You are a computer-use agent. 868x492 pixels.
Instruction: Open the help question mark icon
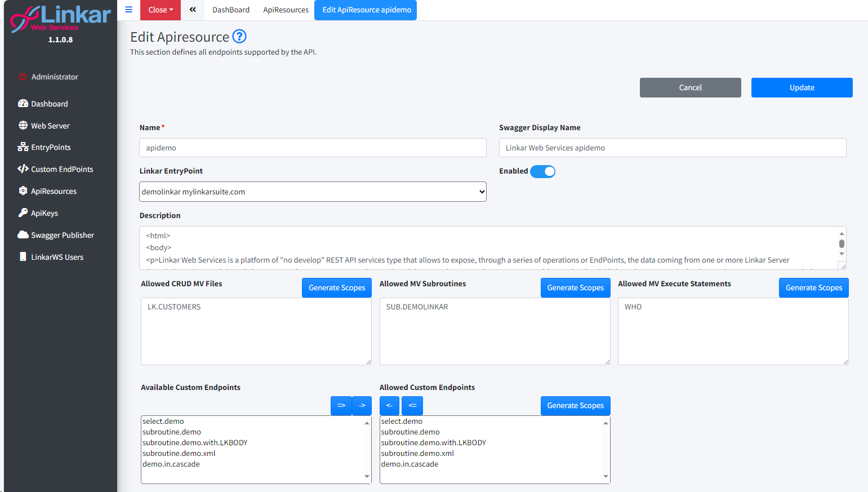click(239, 37)
